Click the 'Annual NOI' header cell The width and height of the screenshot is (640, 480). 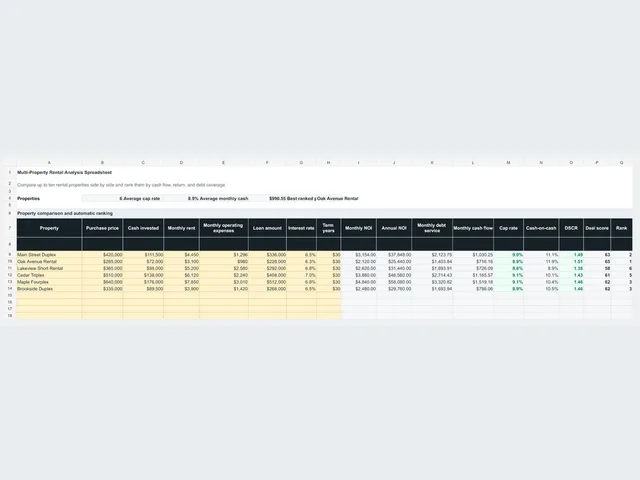coord(394,228)
